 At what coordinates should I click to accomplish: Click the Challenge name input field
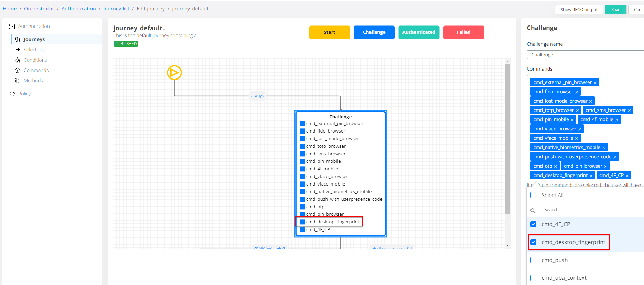(585, 55)
